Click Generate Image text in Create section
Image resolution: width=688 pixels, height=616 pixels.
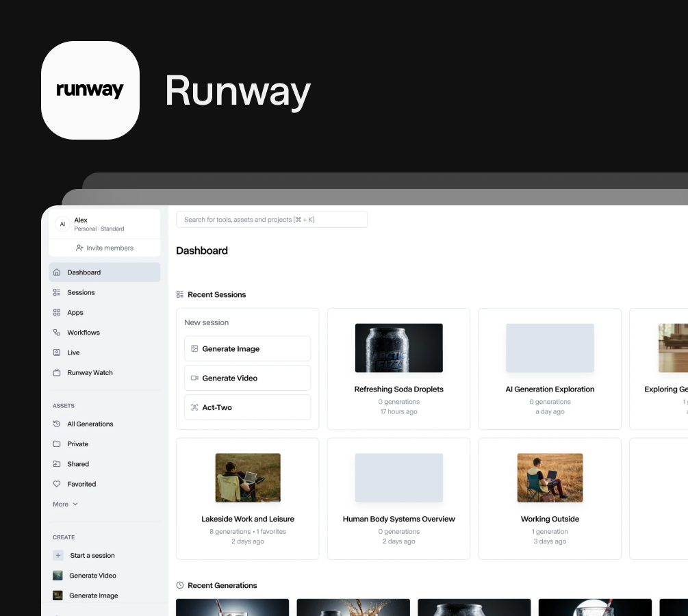click(x=94, y=595)
